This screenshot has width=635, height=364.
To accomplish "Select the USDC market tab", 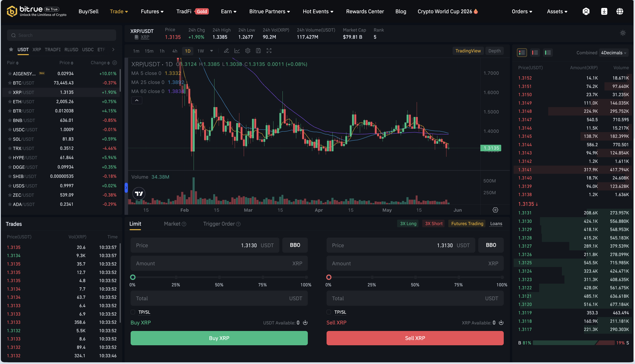I will pyautogui.click(x=88, y=50).
